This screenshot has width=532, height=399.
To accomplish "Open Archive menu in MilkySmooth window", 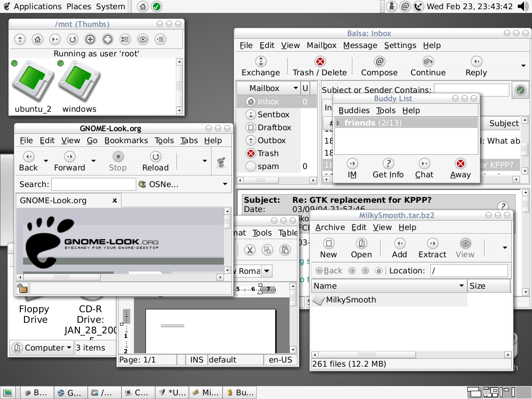I will point(330,227).
